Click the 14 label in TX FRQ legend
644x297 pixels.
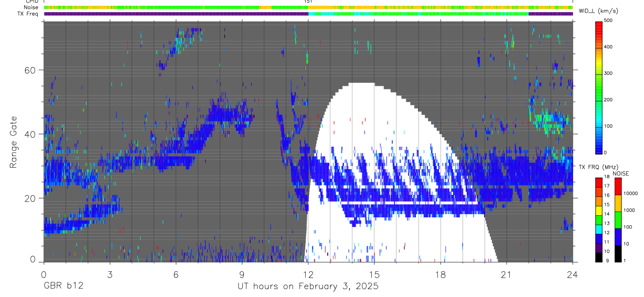607,214
